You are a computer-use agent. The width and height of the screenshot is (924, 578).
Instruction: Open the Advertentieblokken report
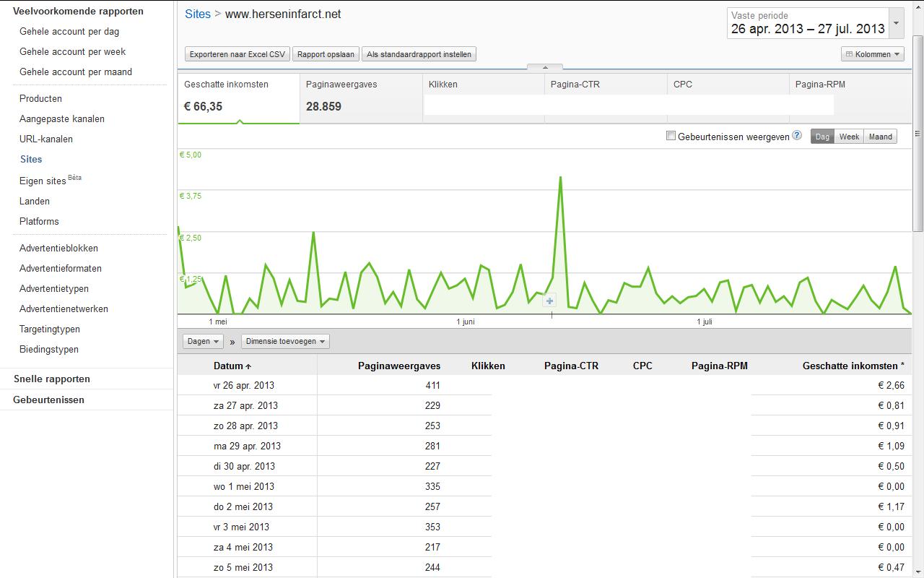pyautogui.click(x=58, y=248)
